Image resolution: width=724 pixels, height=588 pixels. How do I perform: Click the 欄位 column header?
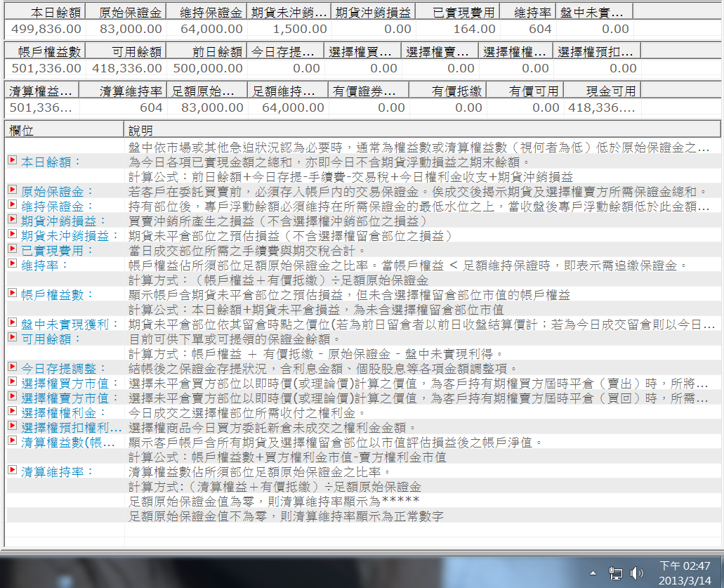point(64,130)
